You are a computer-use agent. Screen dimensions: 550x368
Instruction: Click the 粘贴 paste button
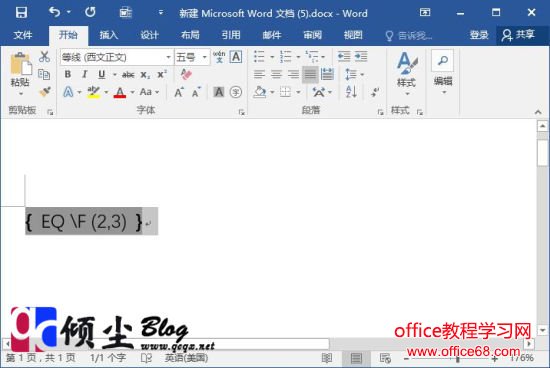pos(20,74)
